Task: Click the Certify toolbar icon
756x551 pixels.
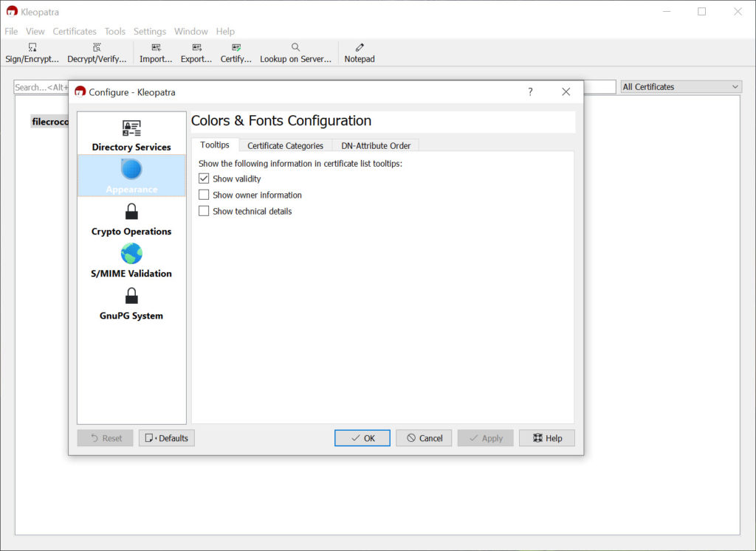Action: pos(236,47)
